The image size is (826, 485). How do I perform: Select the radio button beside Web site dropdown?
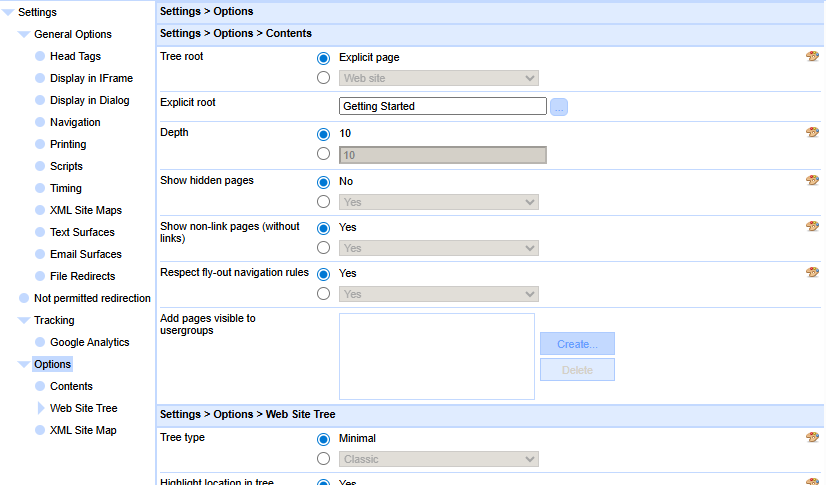pyautogui.click(x=323, y=78)
